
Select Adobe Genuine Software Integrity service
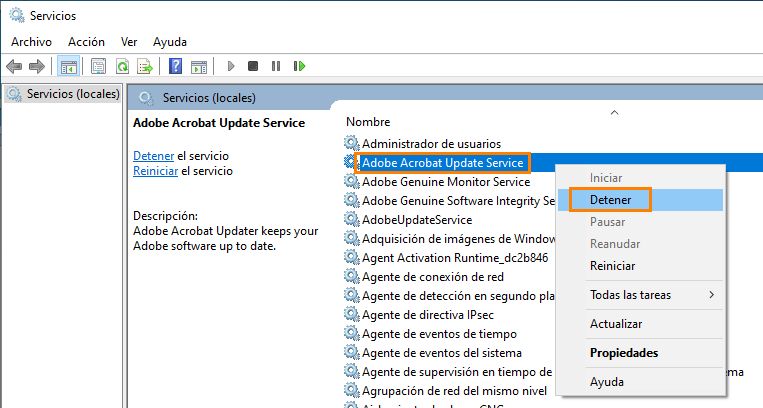coord(458,201)
